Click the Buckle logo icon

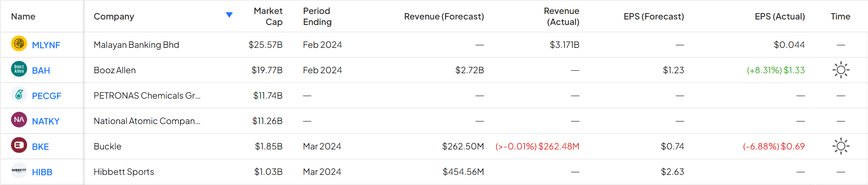[19, 145]
